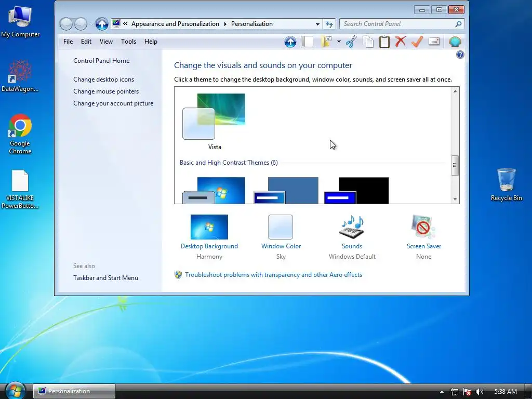
Task: Click Appearance and Personalization breadcrumb
Action: click(x=175, y=24)
